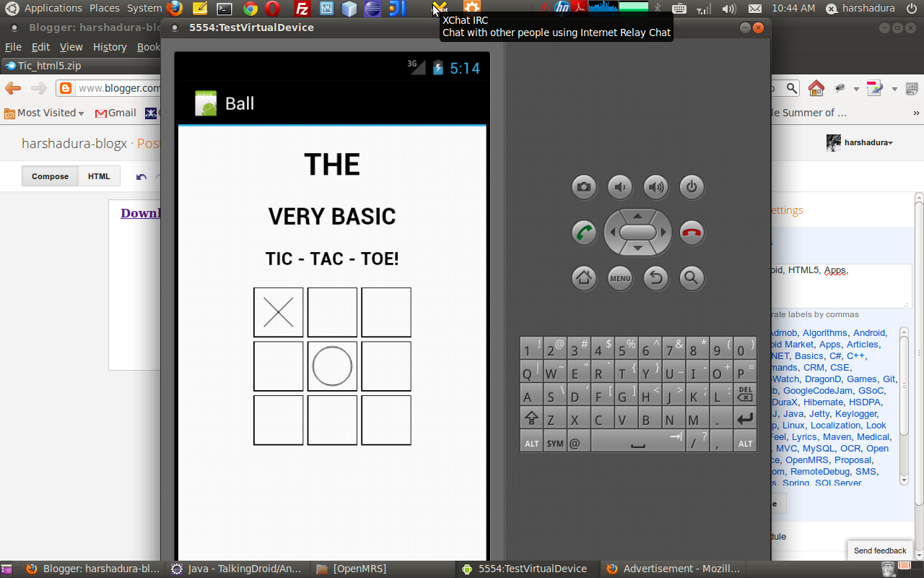The height and width of the screenshot is (578, 924).
Task: Click the DEL key on the emulator keyboard
Action: pos(745,394)
